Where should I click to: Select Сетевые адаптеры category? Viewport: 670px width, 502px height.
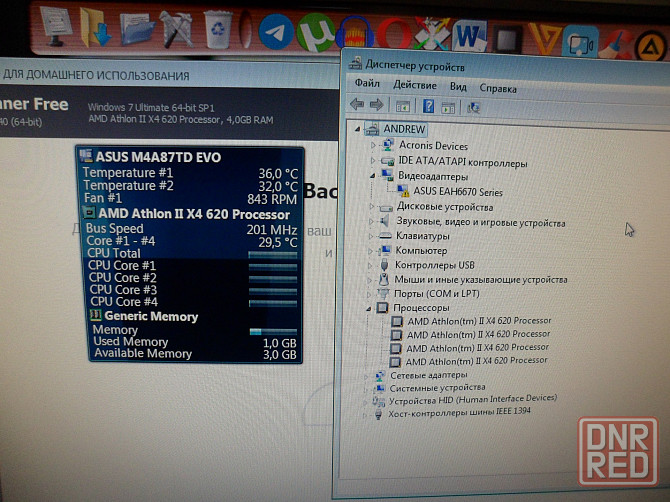[429, 375]
